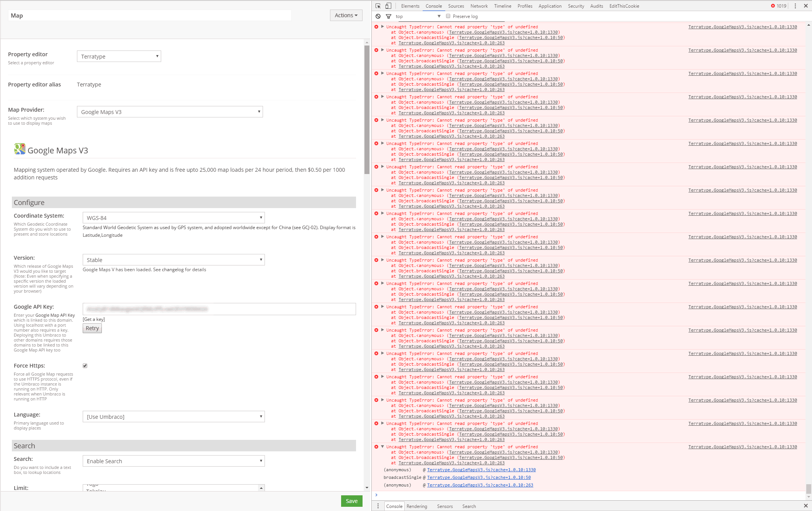Viewport: 812px width, 511px height.
Task: Toggle the device toolbar icon
Action: point(388,6)
